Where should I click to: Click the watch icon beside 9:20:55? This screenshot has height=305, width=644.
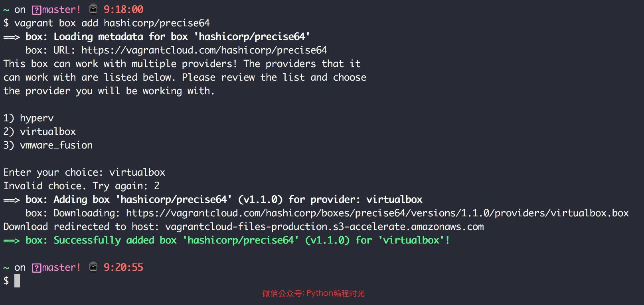93,267
